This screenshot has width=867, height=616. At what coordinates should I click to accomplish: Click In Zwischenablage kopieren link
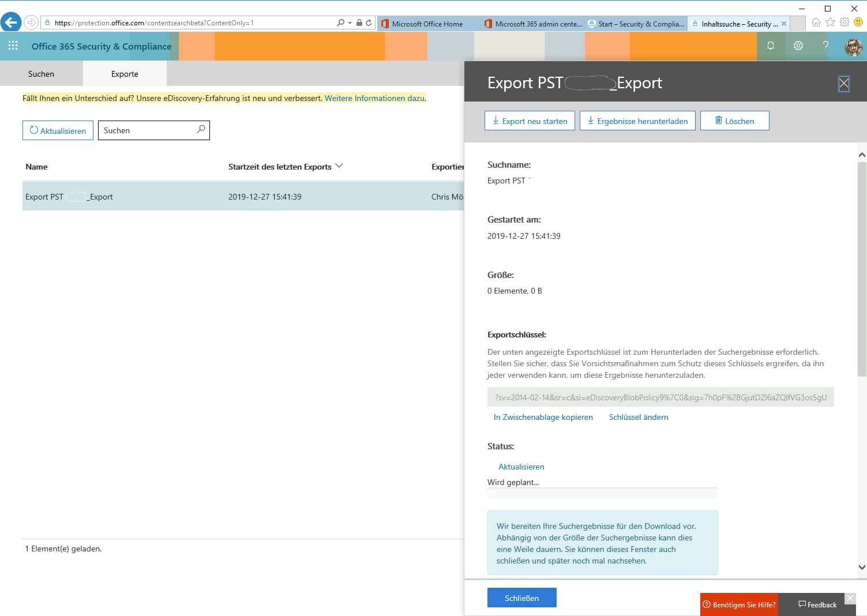[x=543, y=417]
